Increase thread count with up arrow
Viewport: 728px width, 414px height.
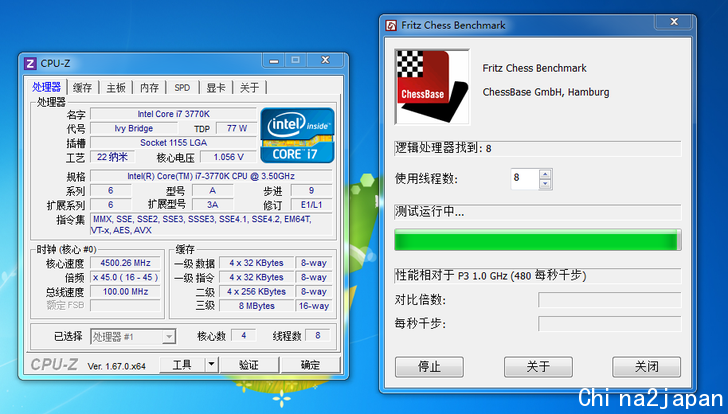[546, 175]
